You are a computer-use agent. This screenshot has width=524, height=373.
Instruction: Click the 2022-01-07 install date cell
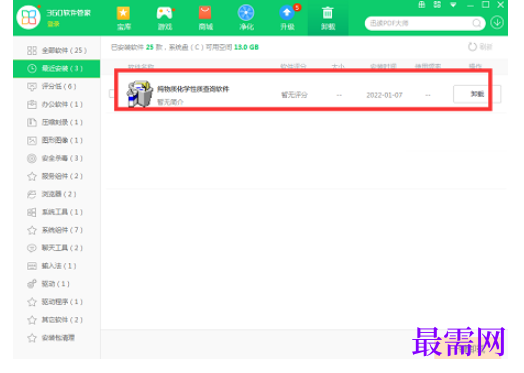coord(384,95)
